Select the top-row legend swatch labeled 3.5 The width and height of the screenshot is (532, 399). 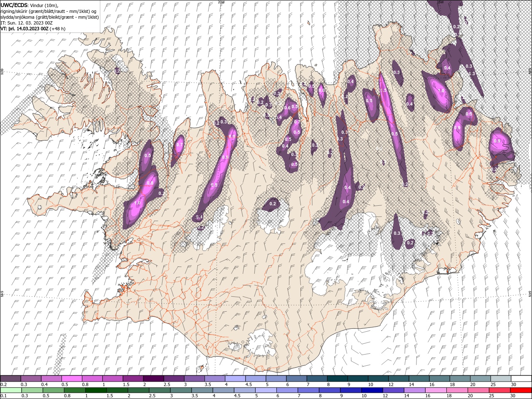(215, 379)
